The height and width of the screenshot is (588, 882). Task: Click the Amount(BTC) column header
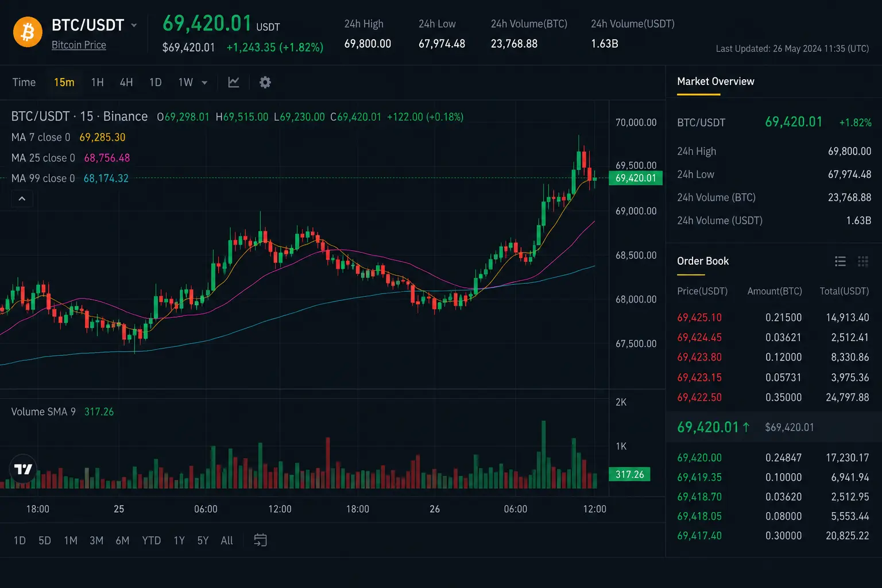pyautogui.click(x=775, y=291)
